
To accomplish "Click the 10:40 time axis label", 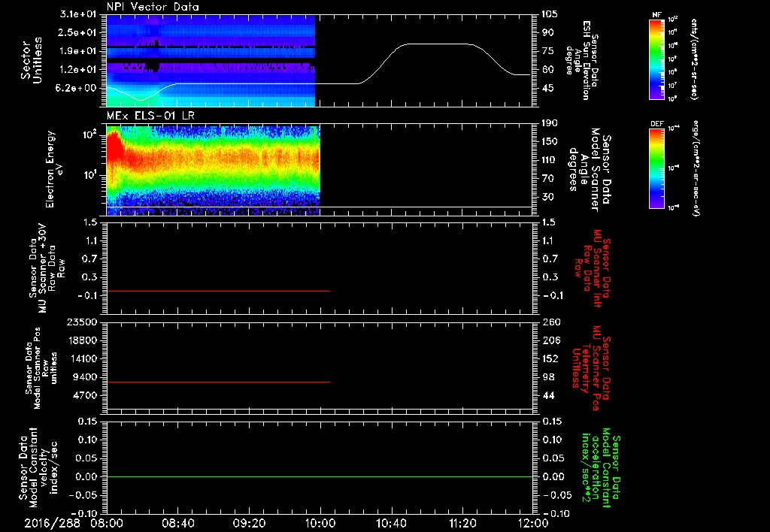I will [x=391, y=522].
